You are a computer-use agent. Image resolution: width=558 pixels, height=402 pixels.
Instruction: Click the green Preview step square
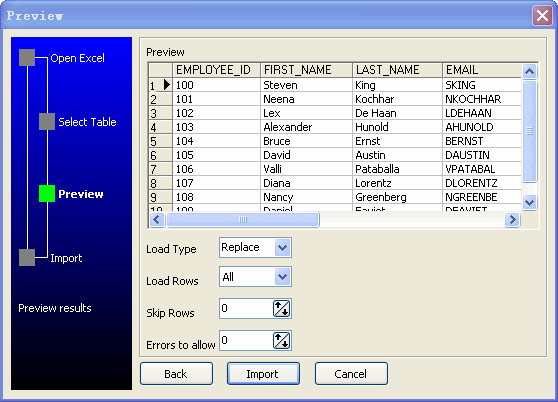pyautogui.click(x=47, y=194)
